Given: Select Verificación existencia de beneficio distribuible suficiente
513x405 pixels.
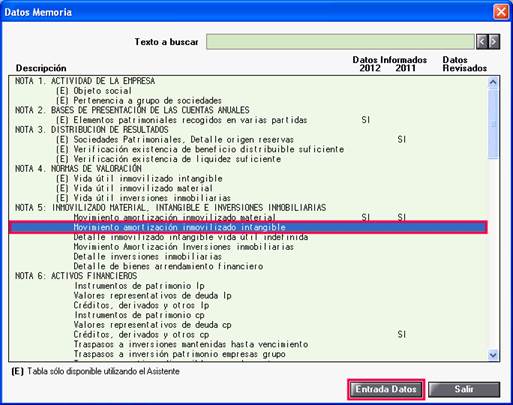Looking at the screenshot, I should (x=248, y=149).
